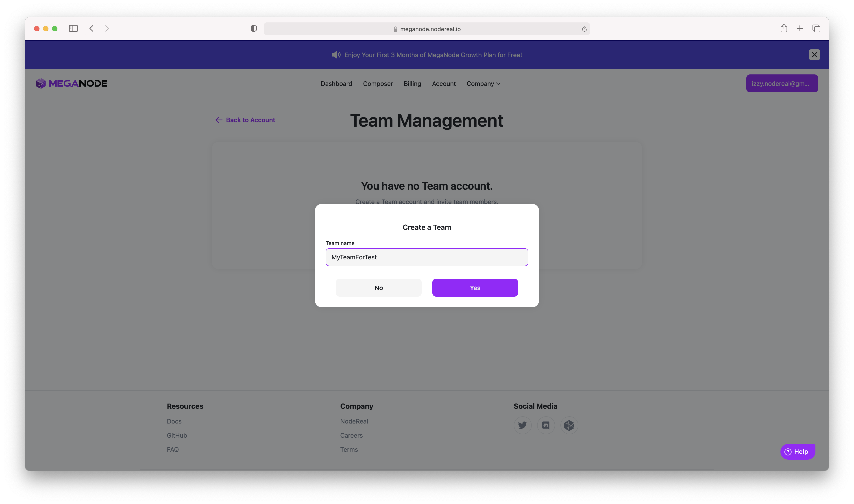This screenshot has width=854, height=504.
Task: Dismiss the promotional banner
Action: click(x=814, y=55)
